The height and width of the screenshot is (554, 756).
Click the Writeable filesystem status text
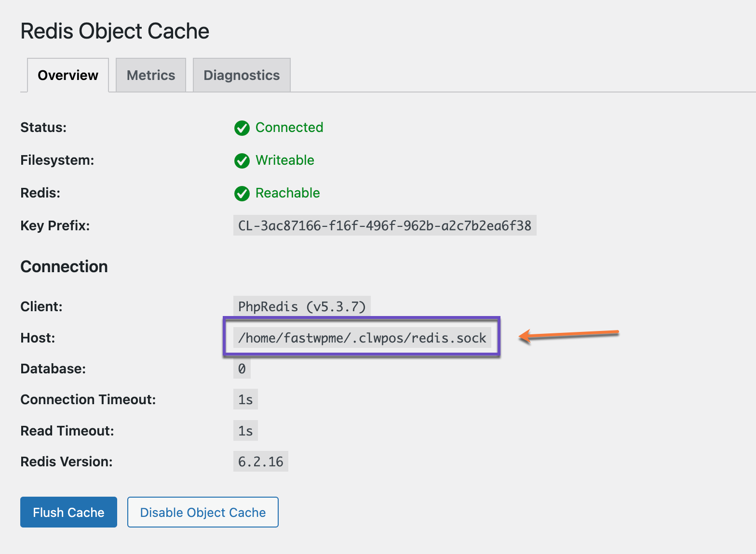click(285, 160)
